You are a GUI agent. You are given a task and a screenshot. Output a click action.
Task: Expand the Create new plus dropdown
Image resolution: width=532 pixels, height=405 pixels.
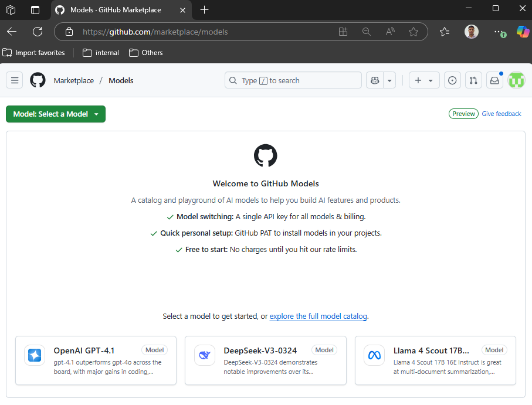coord(424,80)
